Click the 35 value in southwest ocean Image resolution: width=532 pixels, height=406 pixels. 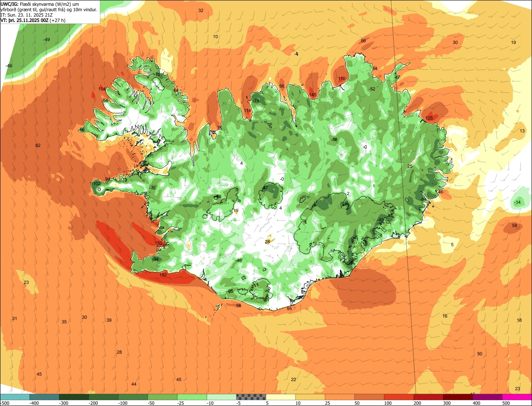(64, 322)
